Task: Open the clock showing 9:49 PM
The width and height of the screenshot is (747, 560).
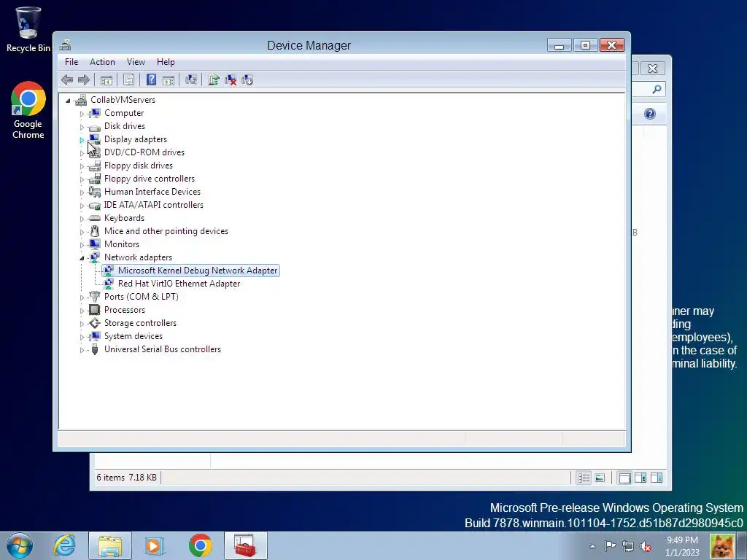Action: [x=682, y=546]
